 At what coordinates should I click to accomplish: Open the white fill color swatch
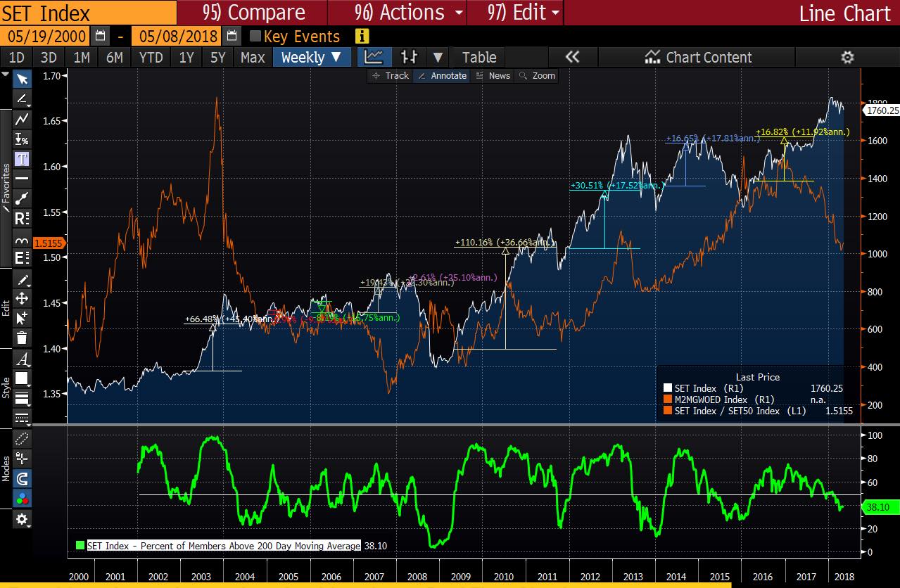pos(22,379)
